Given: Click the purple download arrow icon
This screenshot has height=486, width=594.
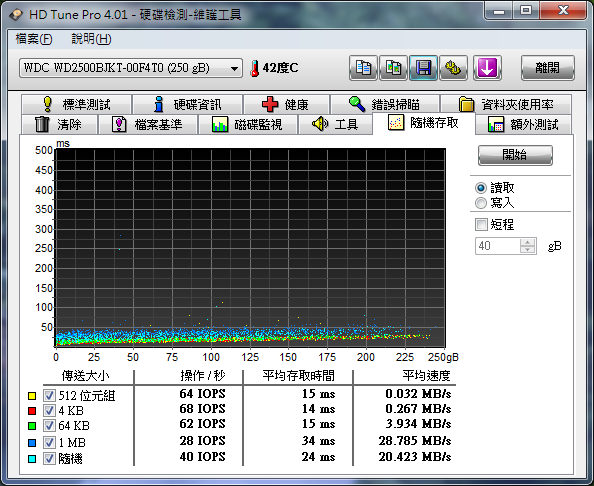Looking at the screenshot, I should pos(487,68).
